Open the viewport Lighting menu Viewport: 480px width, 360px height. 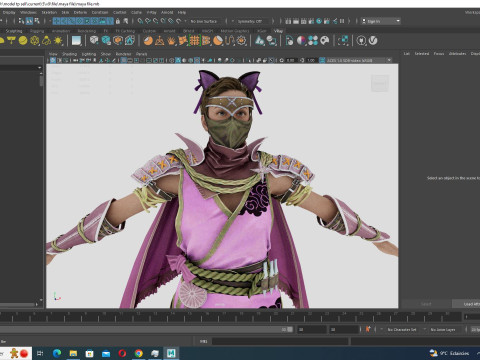pyautogui.click(x=89, y=54)
